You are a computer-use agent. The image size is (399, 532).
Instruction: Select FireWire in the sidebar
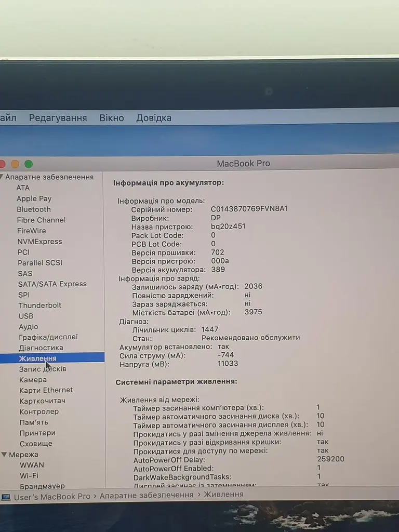pyautogui.click(x=32, y=231)
